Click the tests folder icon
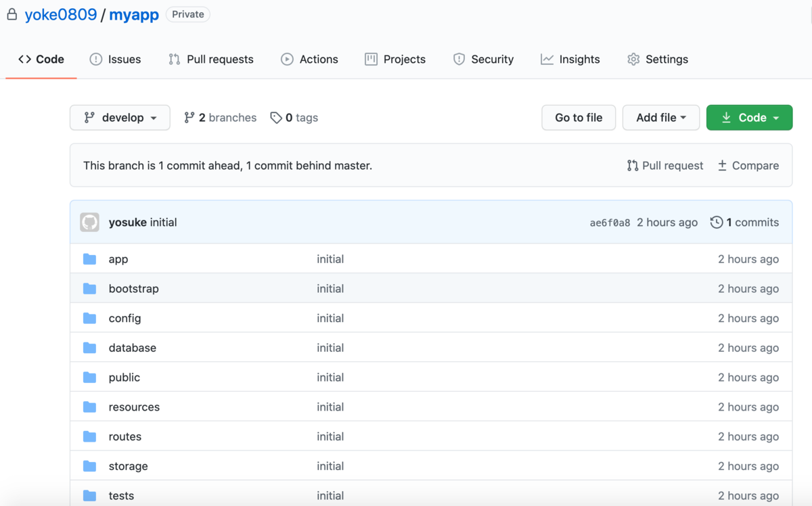Screen dimensions: 812x506 click(x=89, y=496)
